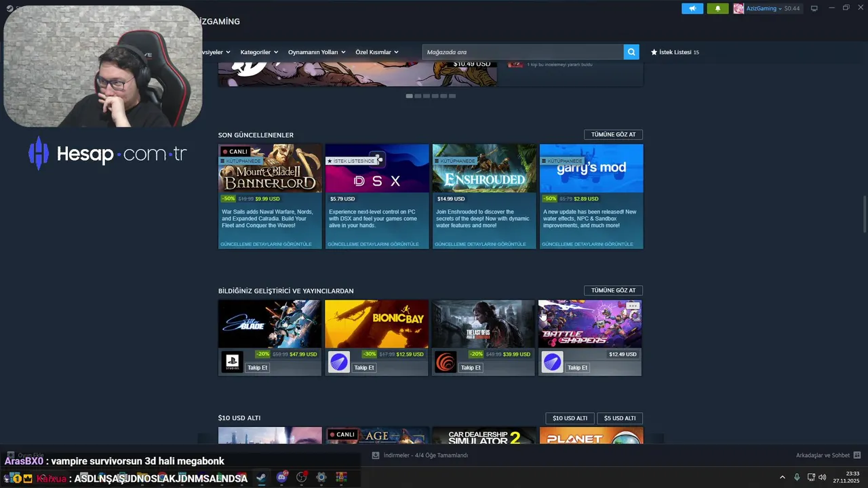
Task: Open Steam from the Windows taskbar
Action: [261, 478]
